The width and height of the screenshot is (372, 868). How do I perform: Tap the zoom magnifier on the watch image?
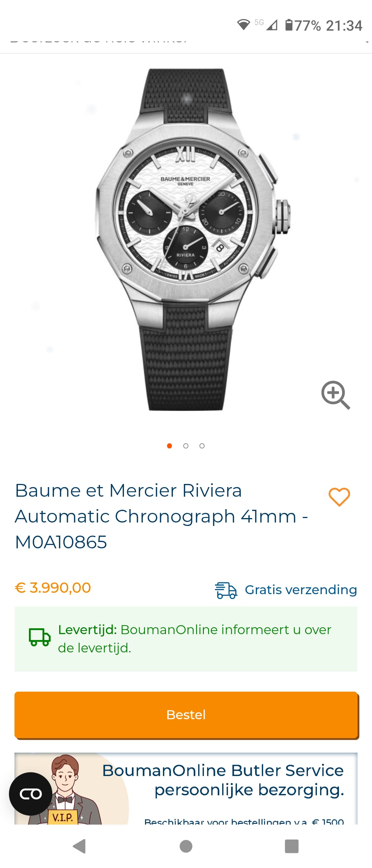[335, 395]
